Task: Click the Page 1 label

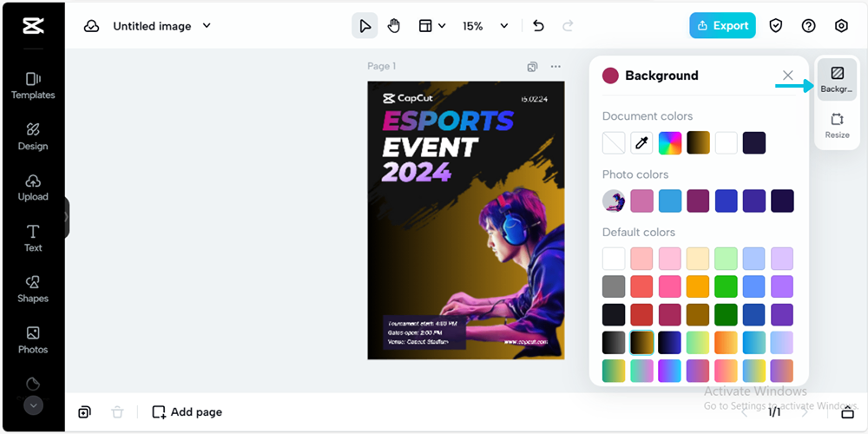Action: 381,67
